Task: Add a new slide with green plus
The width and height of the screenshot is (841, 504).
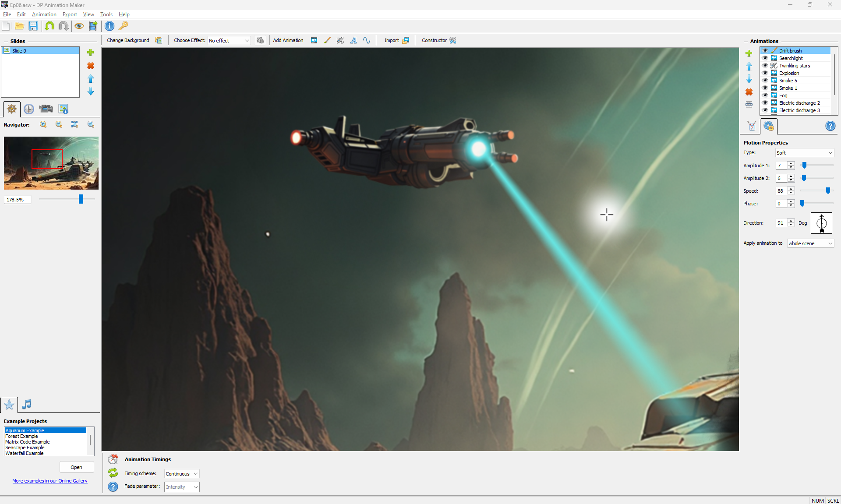Action: pos(91,53)
